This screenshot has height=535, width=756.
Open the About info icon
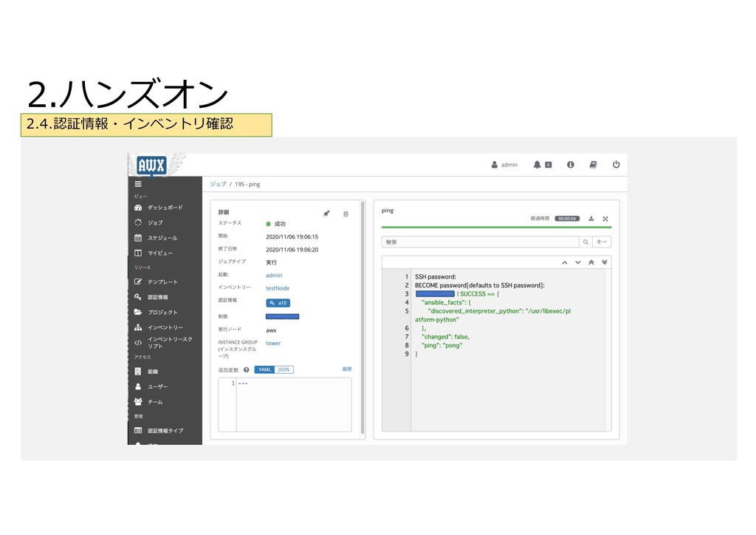(x=571, y=165)
